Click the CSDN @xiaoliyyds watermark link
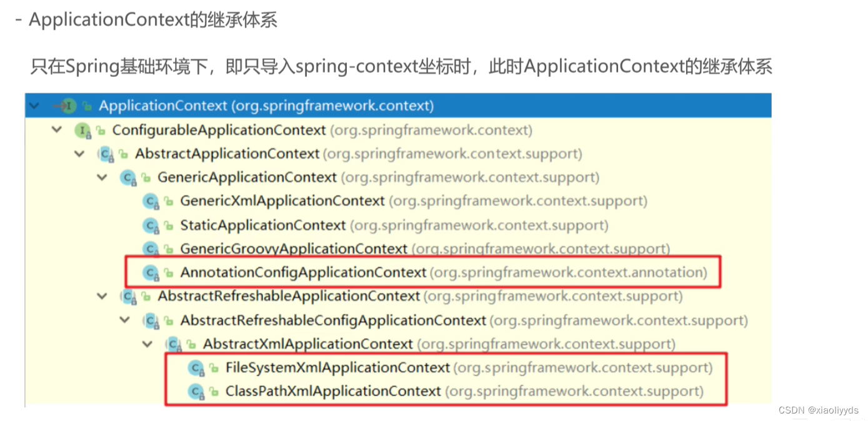868x421 pixels. (x=819, y=411)
